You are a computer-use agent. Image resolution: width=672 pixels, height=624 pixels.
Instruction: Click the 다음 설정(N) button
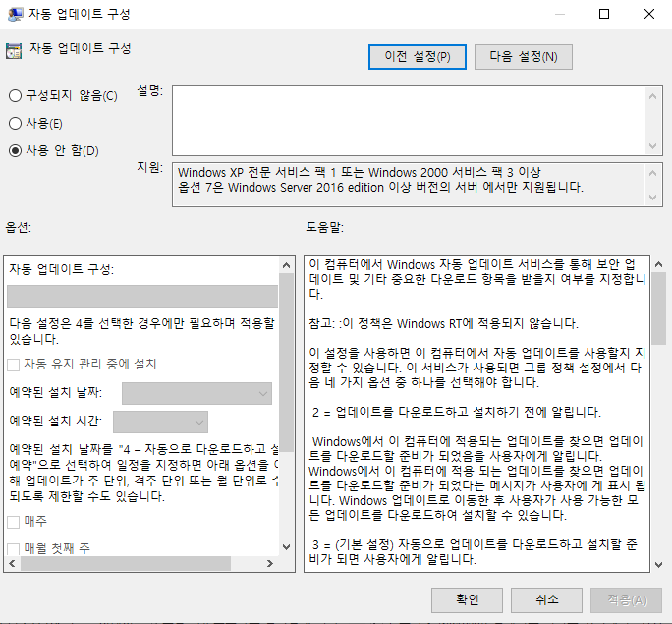point(524,57)
